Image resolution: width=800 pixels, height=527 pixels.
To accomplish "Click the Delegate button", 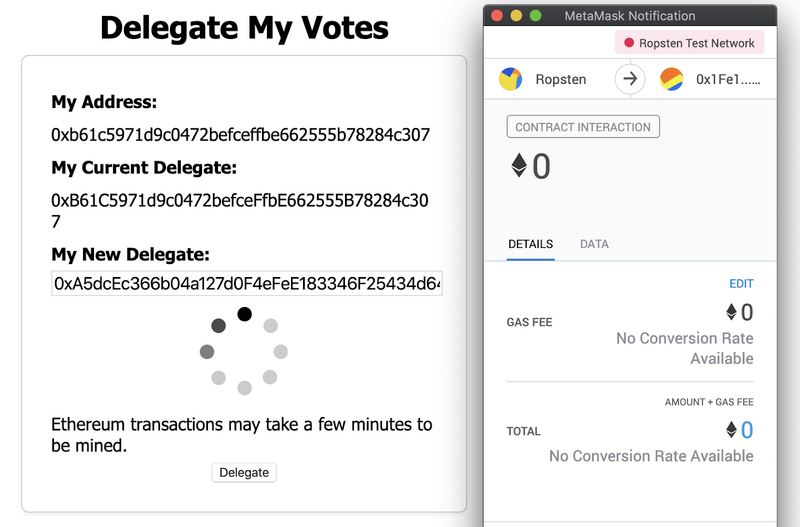I will point(244,472).
